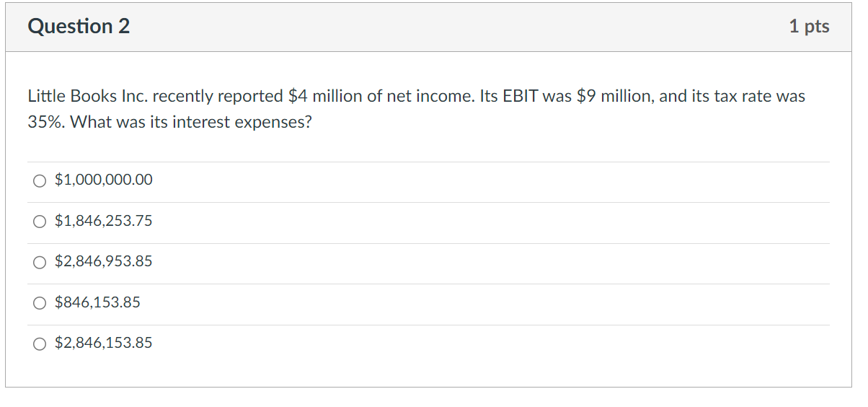Pick the $2,846,153.85 radio button
Image resolution: width=868 pixels, height=407 pixels.
tap(39, 343)
